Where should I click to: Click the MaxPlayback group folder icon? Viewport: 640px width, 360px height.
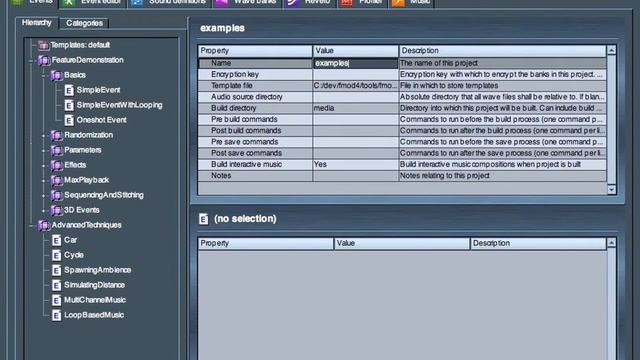click(x=56, y=180)
